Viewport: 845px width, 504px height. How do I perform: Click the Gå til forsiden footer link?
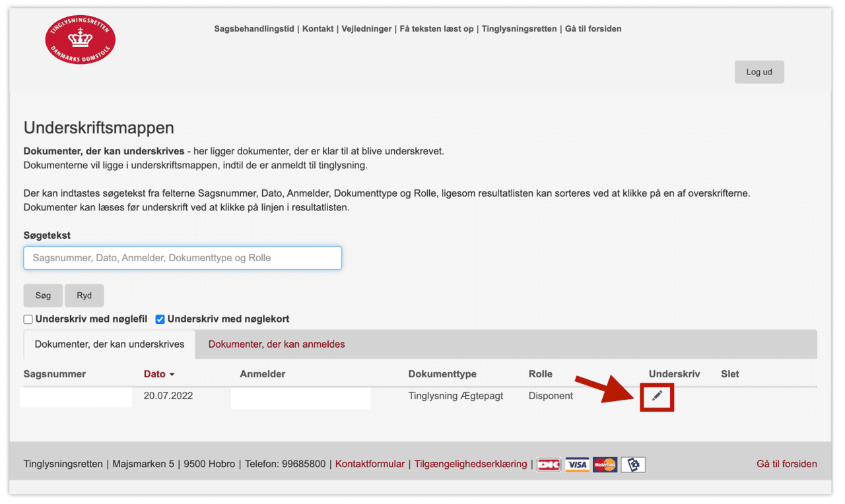pyautogui.click(x=786, y=464)
